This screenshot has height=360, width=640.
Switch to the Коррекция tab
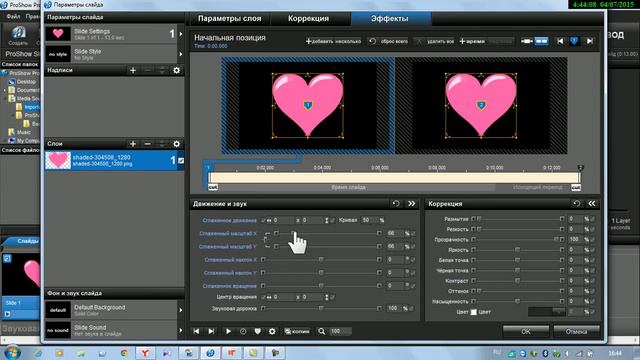[308, 19]
